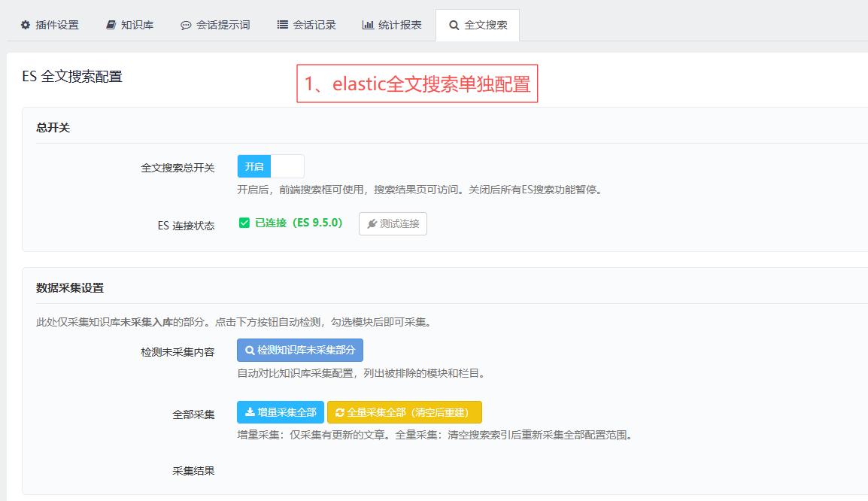Click 检测知识库未采集部分 button

tap(300, 351)
